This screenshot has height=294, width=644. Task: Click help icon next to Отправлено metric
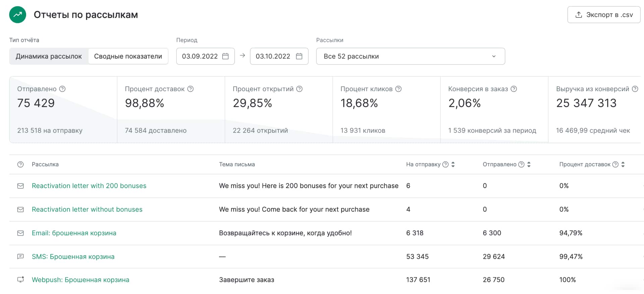(x=62, y=89)
